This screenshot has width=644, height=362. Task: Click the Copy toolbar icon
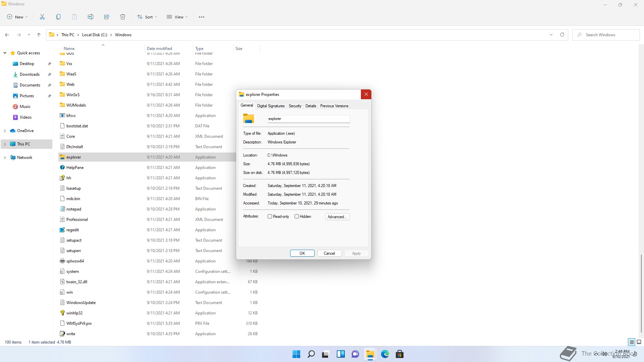(x=58, y=17)
